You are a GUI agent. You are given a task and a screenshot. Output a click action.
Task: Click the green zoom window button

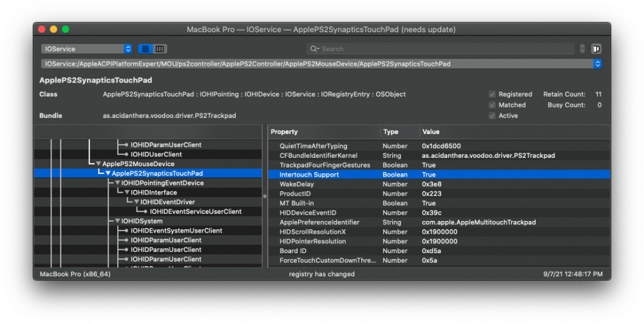[65, 29]
